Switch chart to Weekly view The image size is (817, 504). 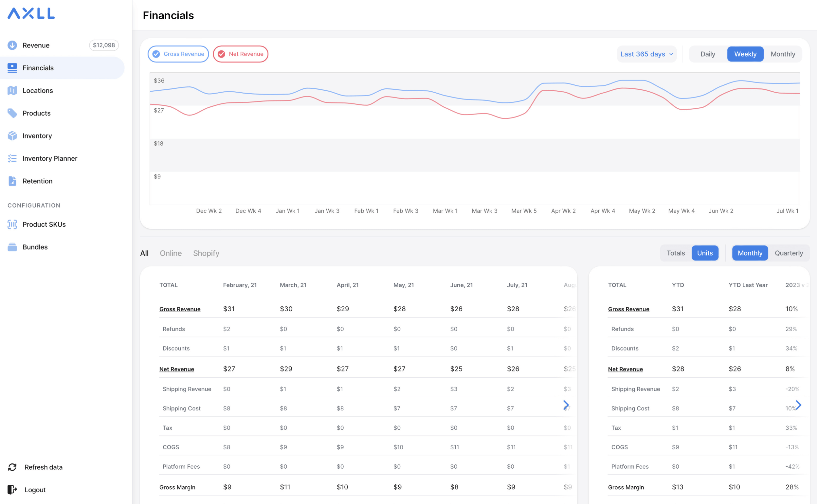(745, 54)
